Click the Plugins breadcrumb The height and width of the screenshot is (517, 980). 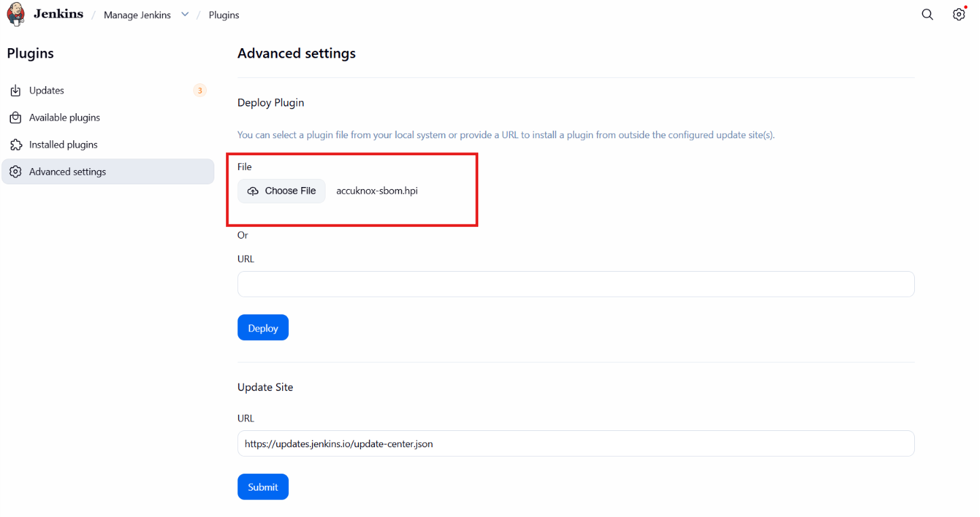point(224,15)
